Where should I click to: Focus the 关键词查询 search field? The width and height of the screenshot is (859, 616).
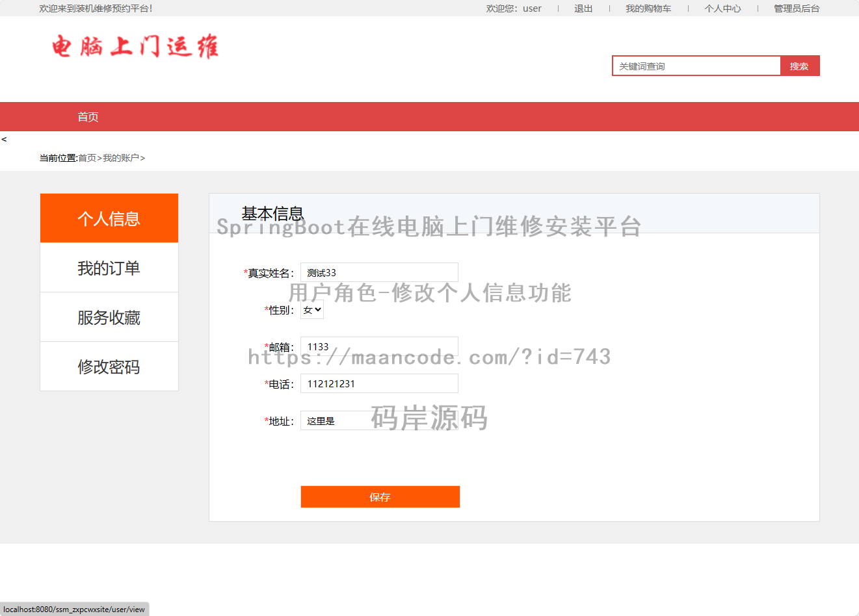point(696,66)
